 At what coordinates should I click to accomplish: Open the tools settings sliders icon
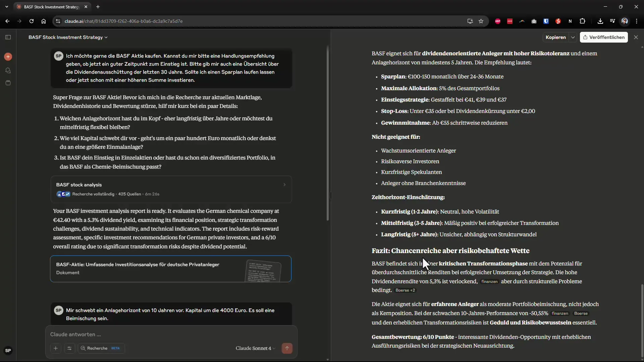coord(69,348)
